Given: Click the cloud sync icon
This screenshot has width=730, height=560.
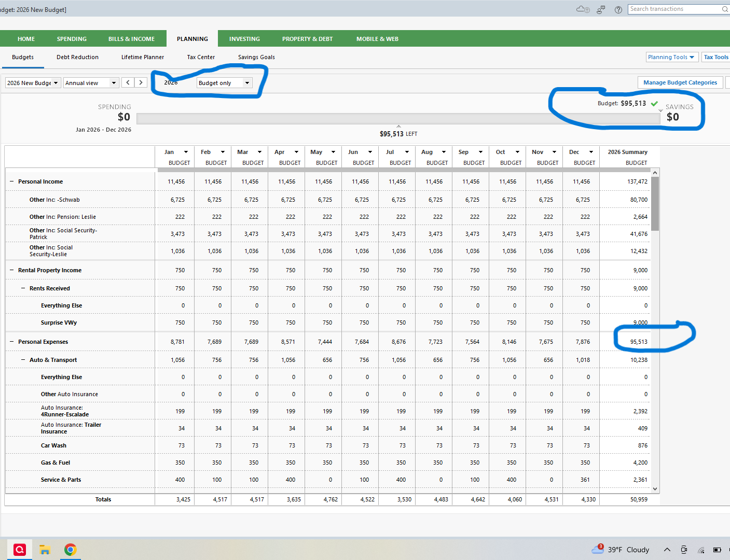Looking at the screenshot, I should point(583,9).
